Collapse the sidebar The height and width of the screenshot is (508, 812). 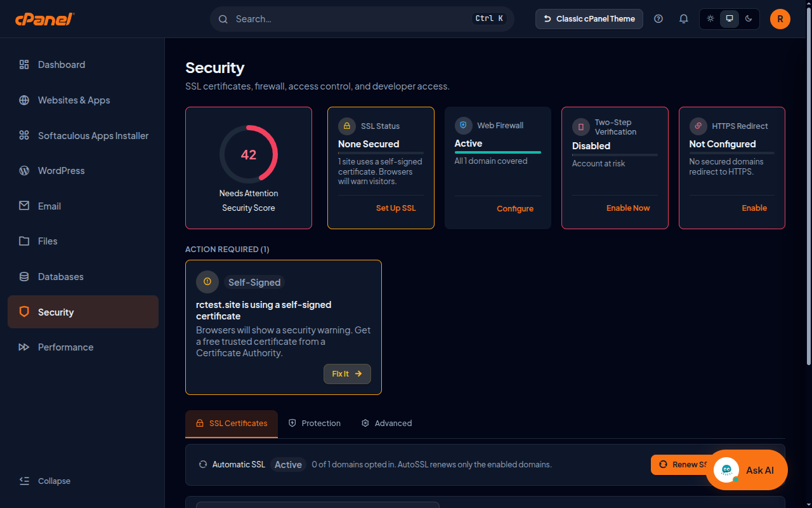[x=45, y=481]
